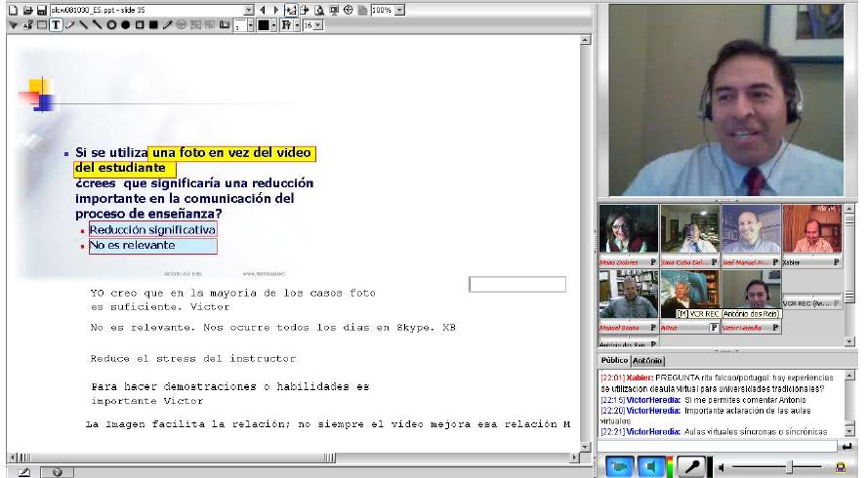This screenshot has width=868, height=478.
Task: Click whiteboard scrollbar down arrow
Action: 585,447
